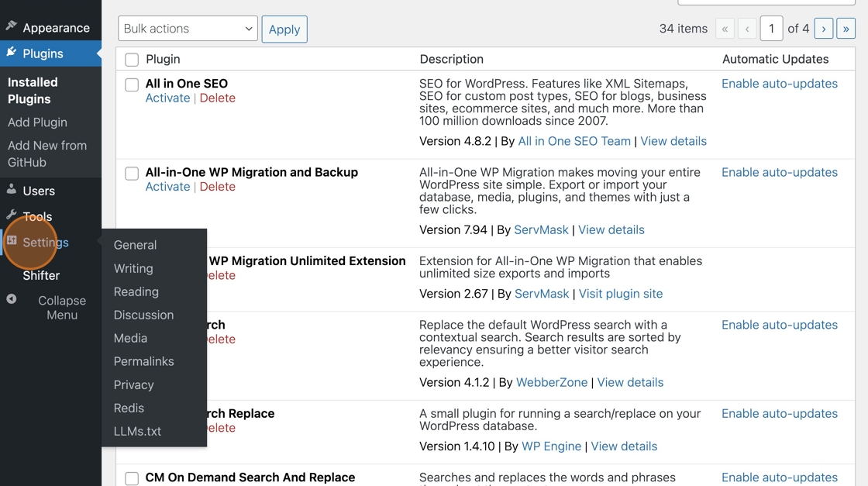The image size is (868, 486).
Task: Click the Plugins plug icon
Action: 11,52
